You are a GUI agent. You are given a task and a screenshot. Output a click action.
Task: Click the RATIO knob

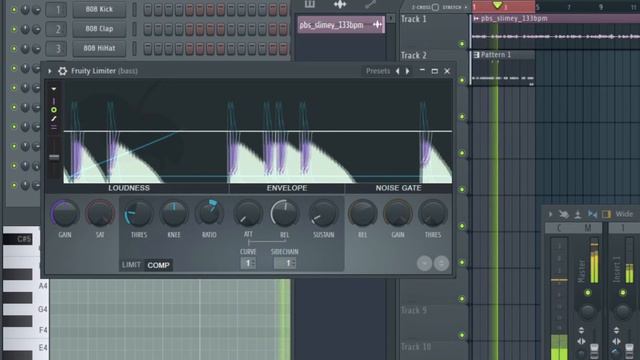[x=209, y=214]
